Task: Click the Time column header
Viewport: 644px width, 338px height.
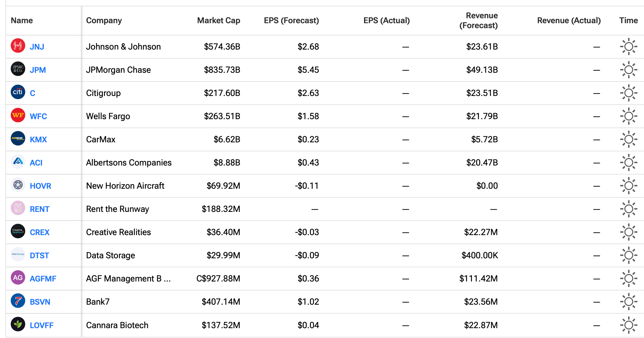Action: tap(628, 21)
